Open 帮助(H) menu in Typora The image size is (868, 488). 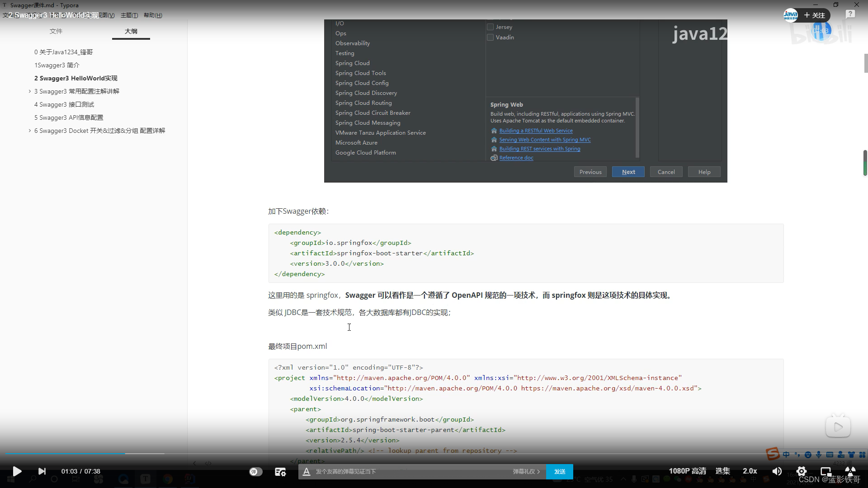pyautogui.click(x=153, y=15)
